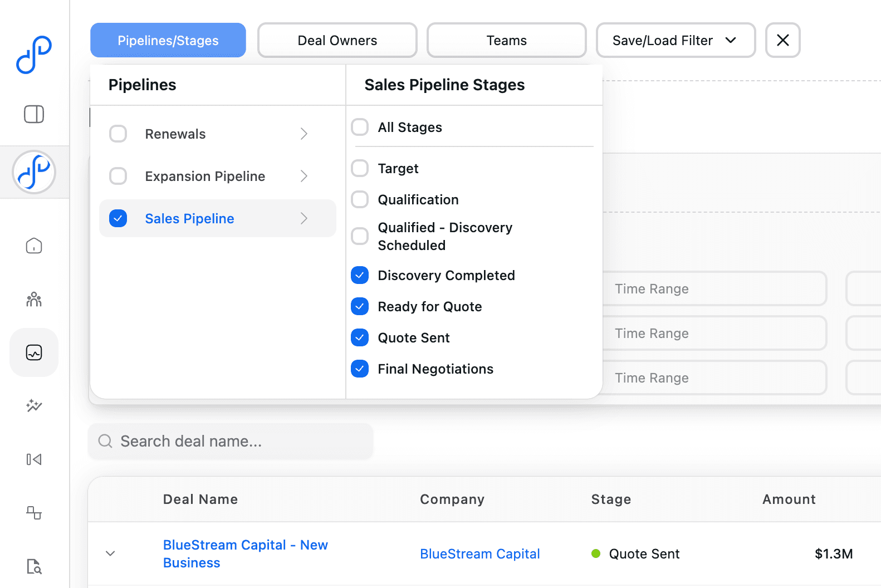Uncheck the Quote Sent stage checkbox
This screenshot has width=881, height=588.
tap(360, 337)
